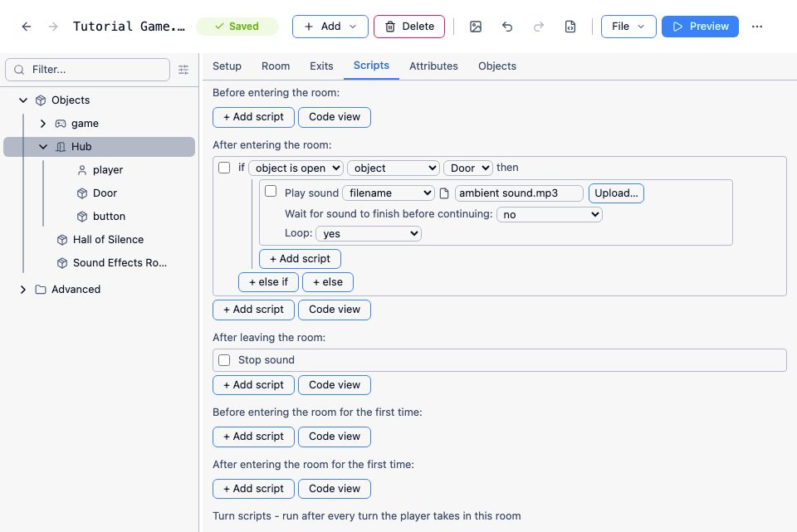Click the search magnifier icon in filter
The width and height of the screenshot is (797, 532).
(19, 70)
